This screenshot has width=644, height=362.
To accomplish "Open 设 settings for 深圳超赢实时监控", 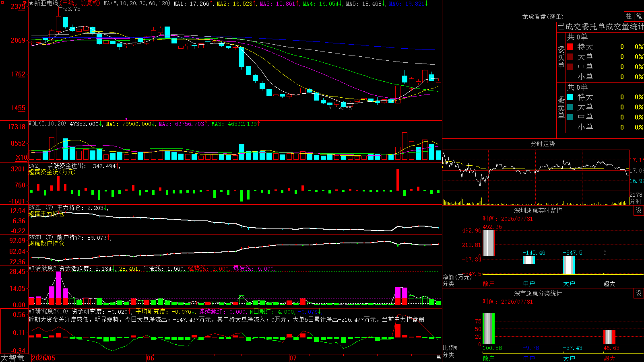I will click(x=639, y=210).
